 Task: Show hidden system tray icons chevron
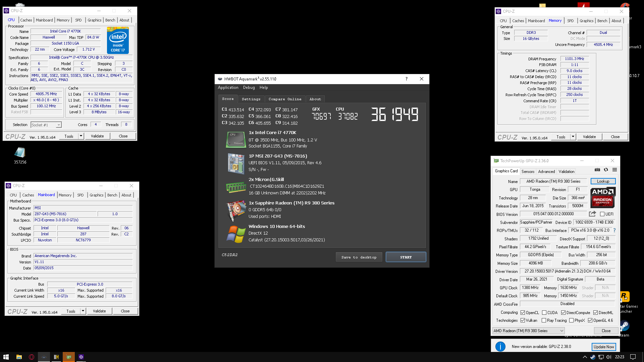[585, 357]
